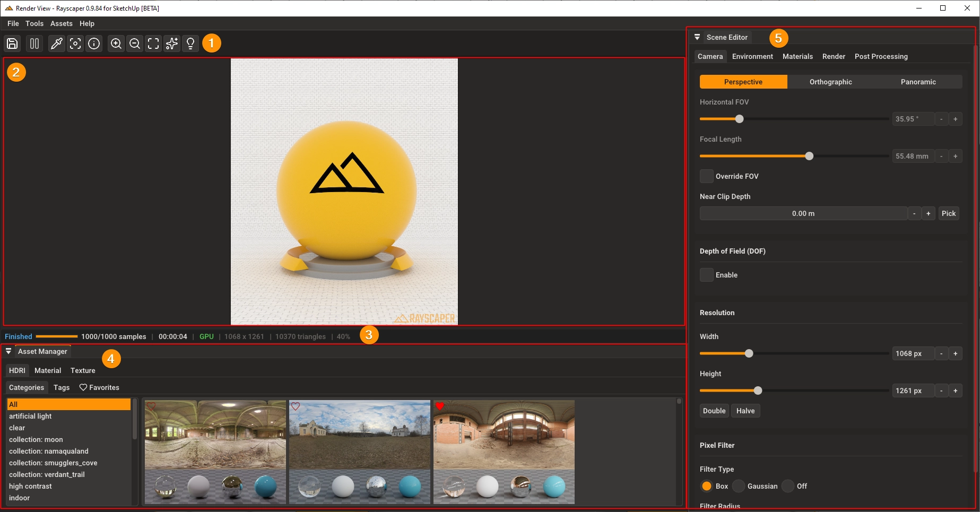The image size is (980, 512).
Task: Toggle the denoiser sparkle icon
Action: (x=172, y=44)
